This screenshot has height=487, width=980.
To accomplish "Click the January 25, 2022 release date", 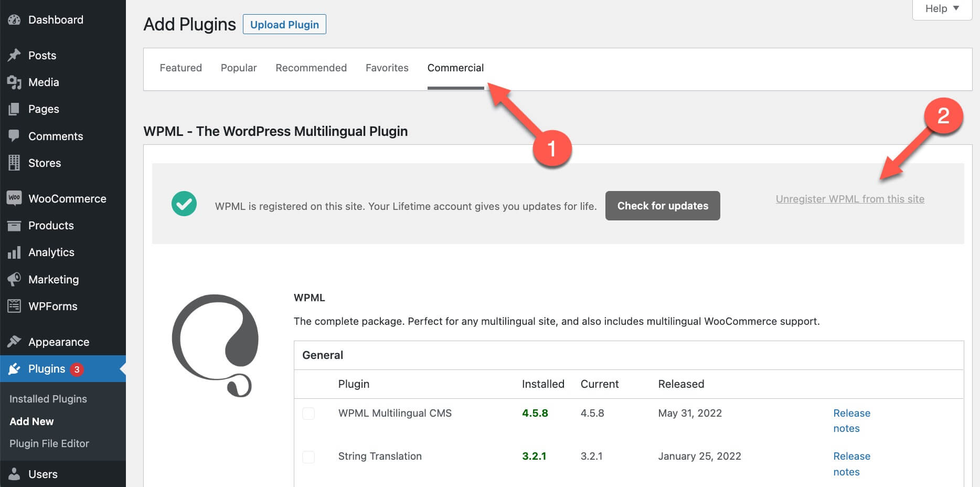I will click(x=699, y=456).
